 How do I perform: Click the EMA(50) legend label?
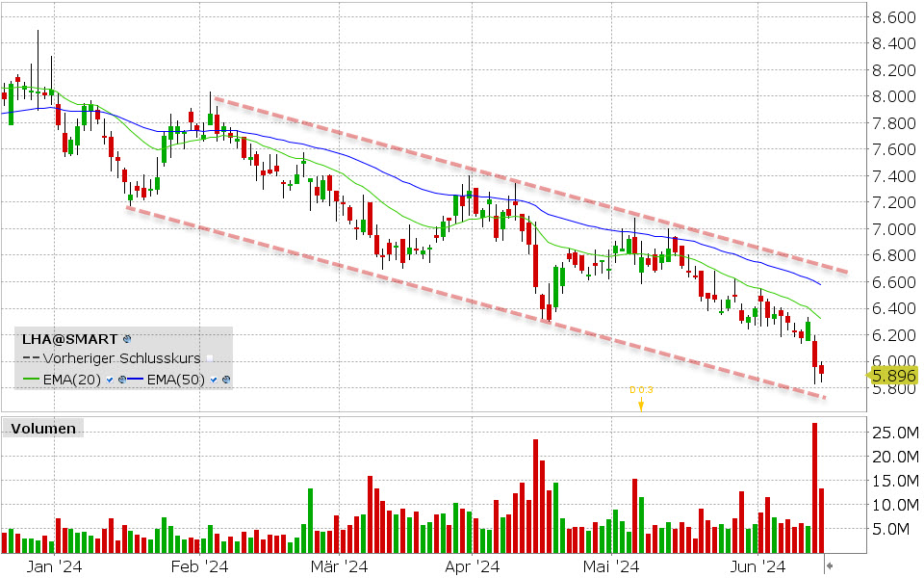point(175,380)
